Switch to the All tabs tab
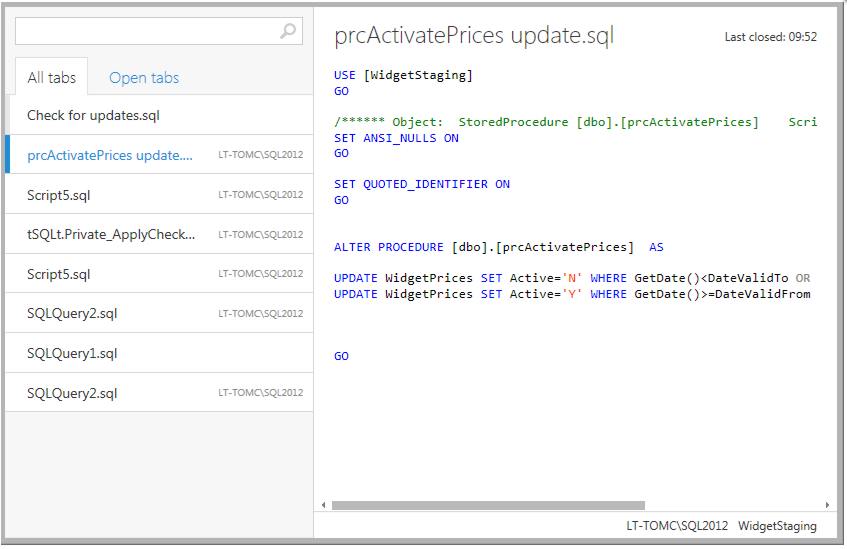 coord(51,78)
